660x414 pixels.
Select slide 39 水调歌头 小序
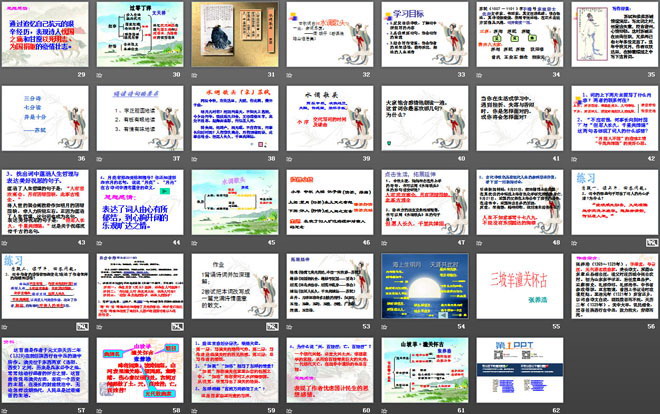[x=330, y=118]
